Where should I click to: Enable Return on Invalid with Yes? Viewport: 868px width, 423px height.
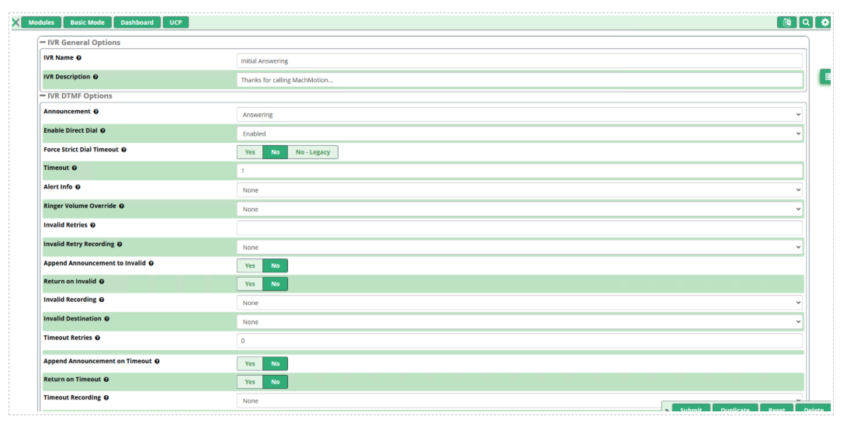click(x=250, y=284)
